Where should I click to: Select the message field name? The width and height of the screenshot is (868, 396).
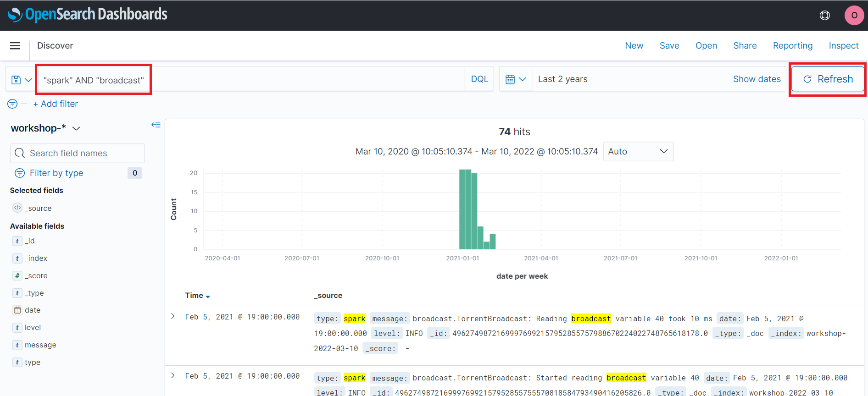(x=40, y=345)
